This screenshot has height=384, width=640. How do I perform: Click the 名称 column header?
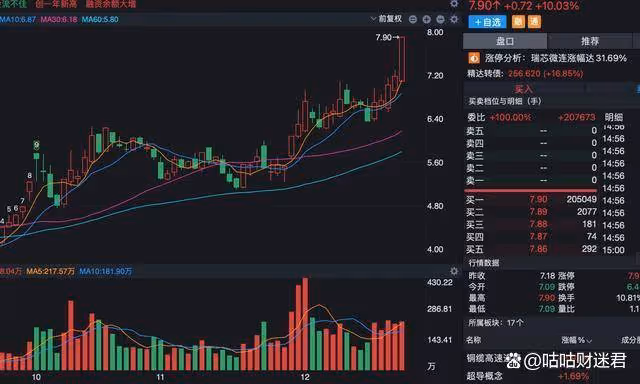point(473,340)
